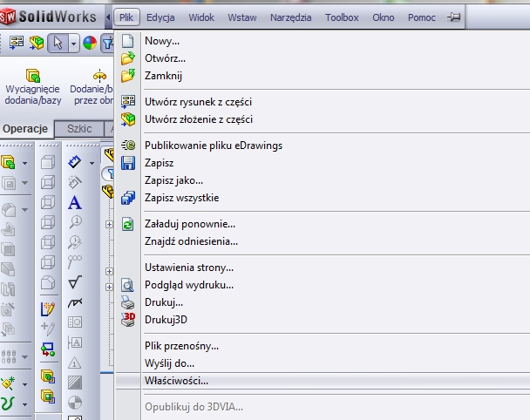Open the Edycja menu
Image resolution: width=530 pixels, height=420 pixels.
click(161, 17)
